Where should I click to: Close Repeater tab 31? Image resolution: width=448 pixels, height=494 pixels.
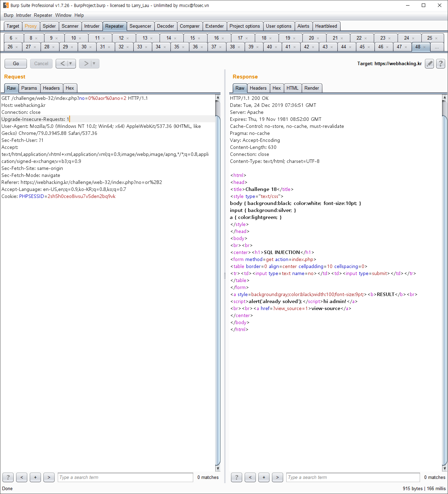point(109,47)
